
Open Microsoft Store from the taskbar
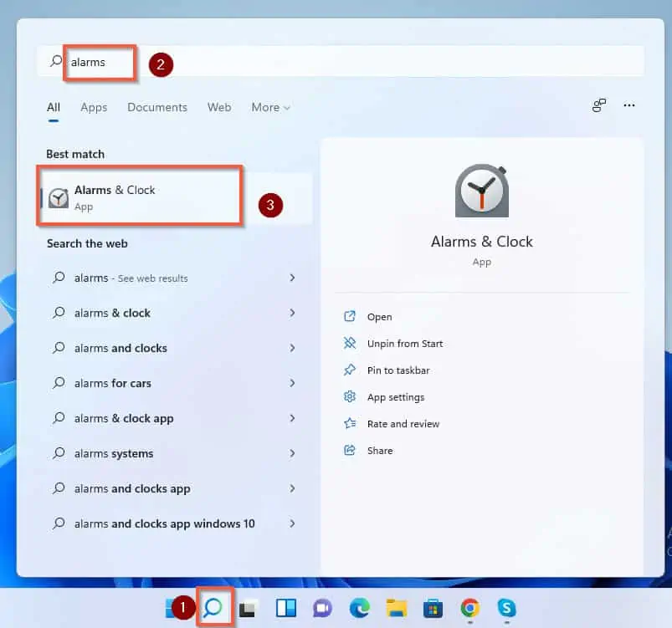433,608
